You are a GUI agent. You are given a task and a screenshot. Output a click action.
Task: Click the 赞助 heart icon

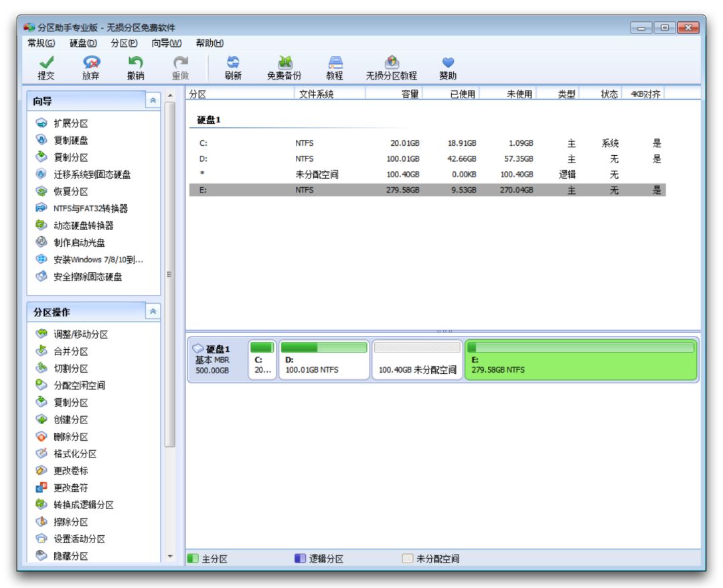pyautogui.click(x=448, y=63)
